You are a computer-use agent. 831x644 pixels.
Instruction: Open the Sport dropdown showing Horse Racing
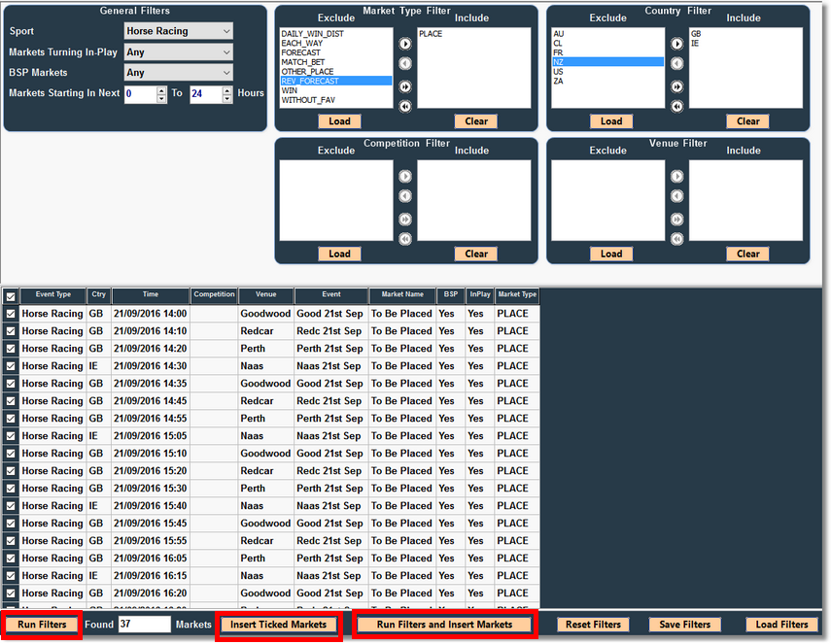click(179, 31)
